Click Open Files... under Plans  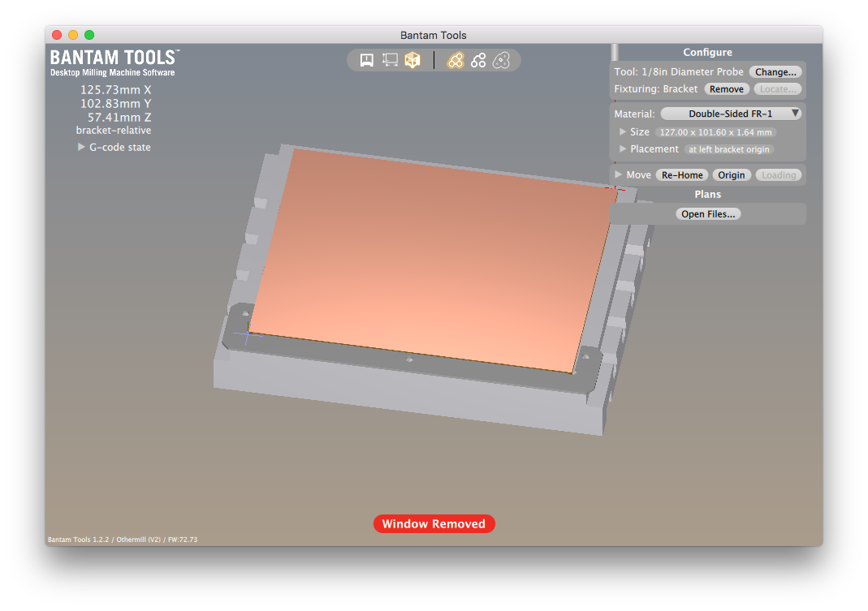coord(708,214)
